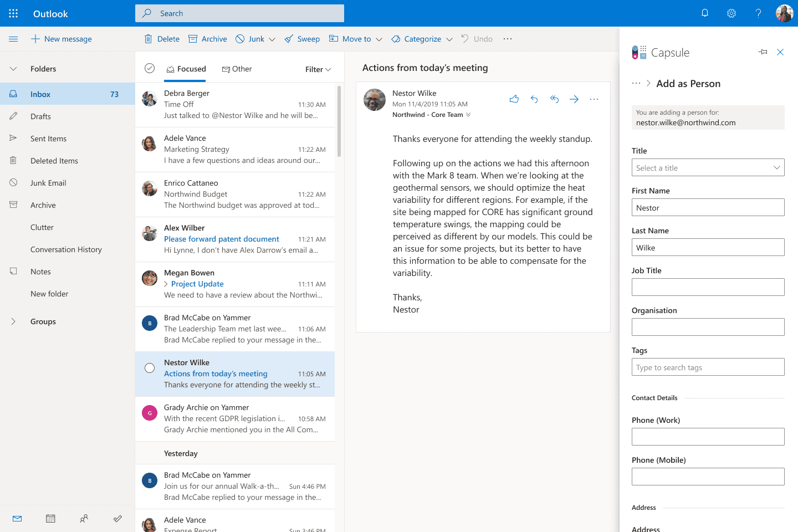Click the Sweep broom icon
Image resolution: width=798 pixels, height=532 pixels.
pos(288,39)
